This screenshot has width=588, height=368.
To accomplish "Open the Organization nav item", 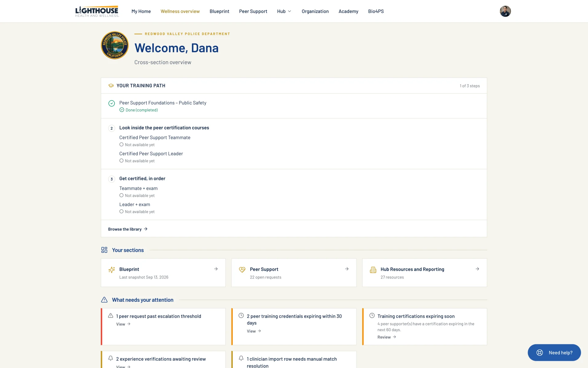I will pos(315,11).
